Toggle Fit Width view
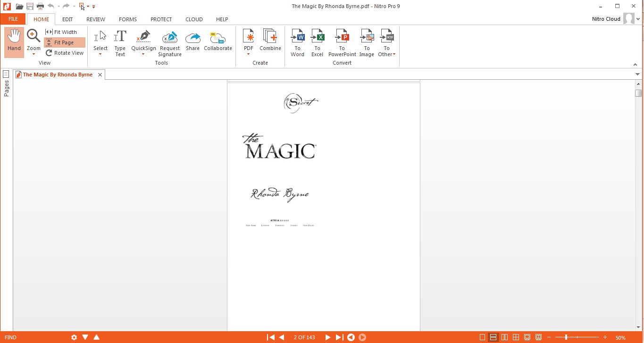The image size is (644, 343). (61, 32)
